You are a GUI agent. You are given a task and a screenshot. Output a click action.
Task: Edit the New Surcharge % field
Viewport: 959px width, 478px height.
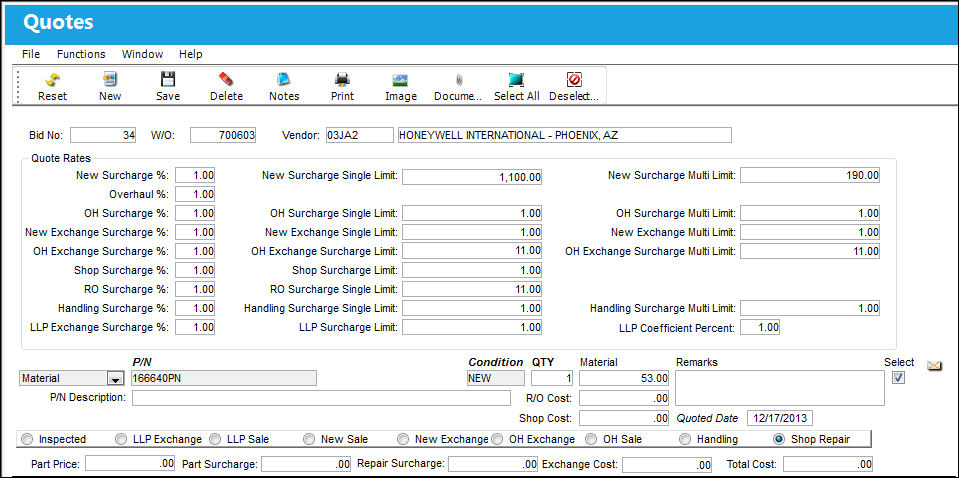(195, 175)
